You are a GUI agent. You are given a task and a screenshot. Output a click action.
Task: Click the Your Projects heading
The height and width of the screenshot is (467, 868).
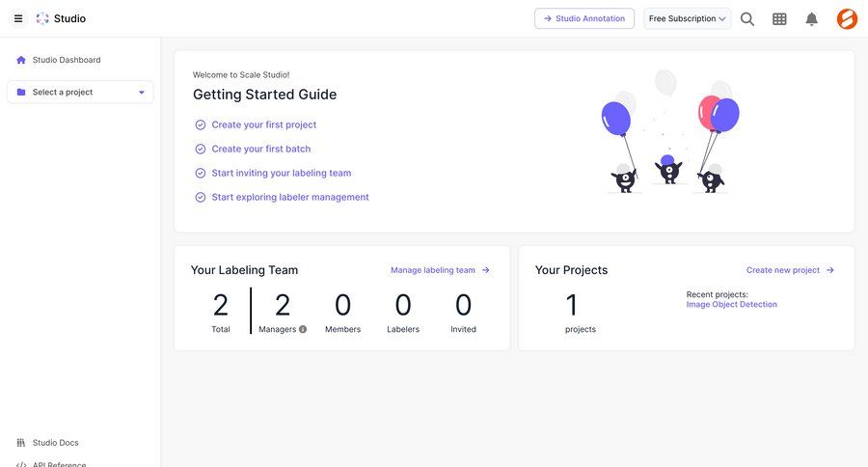click(x=571, y=270)
